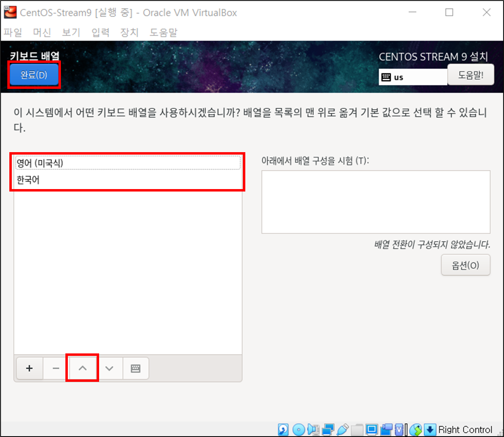Click the shared folders status icon
This screenshot has width=504, height=437.
(x=357, y=429)
